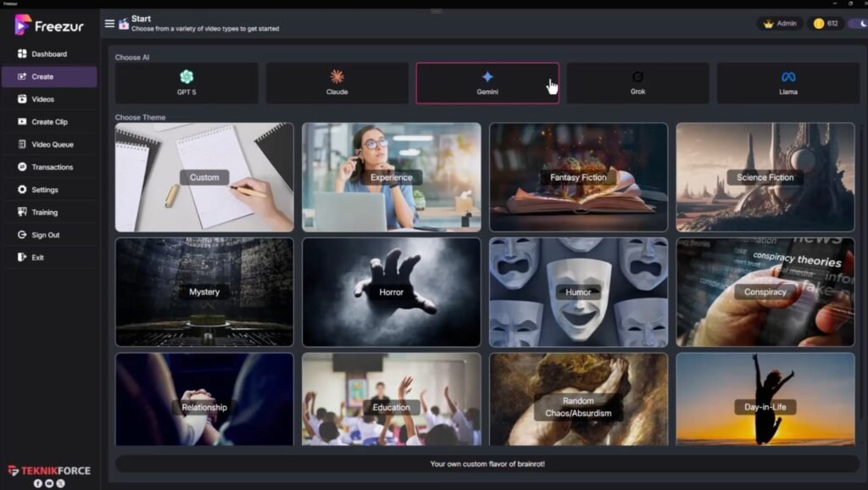This screenshot has height=490, width=868.
Task: Open Dashboard in the sidebar
Action: pyautogui.click(x=49, y=54)
